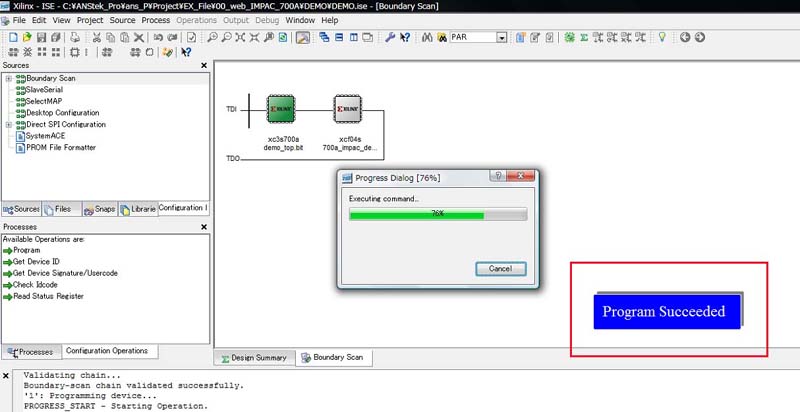The height and width of the screenshot is (412, 800).
Task: Click the Find binoculars icon
Action: [428, 37]
